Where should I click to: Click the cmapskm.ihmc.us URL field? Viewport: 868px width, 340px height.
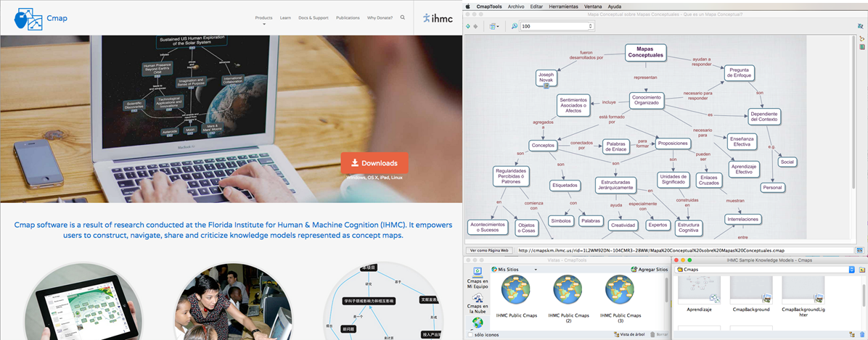coord(687,250)
